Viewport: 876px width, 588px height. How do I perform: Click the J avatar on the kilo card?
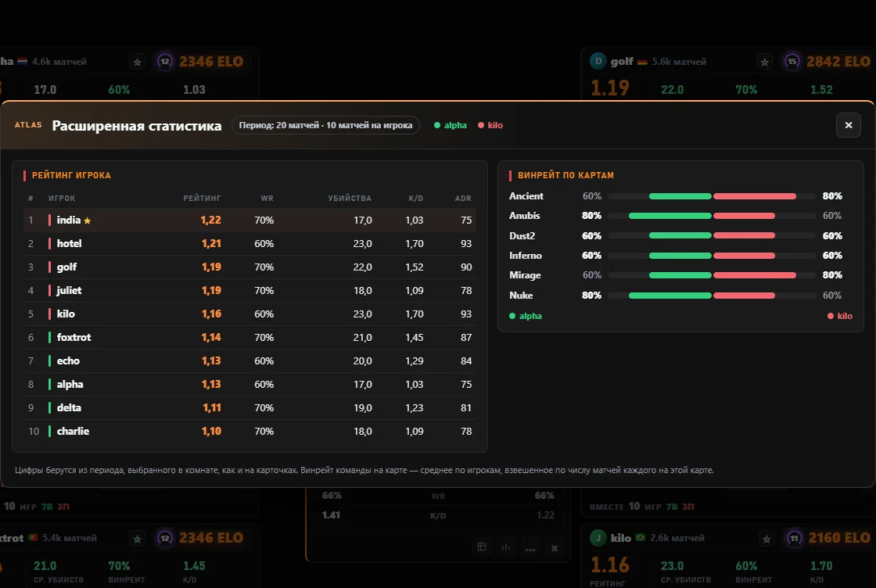click(x=598, y=538)
